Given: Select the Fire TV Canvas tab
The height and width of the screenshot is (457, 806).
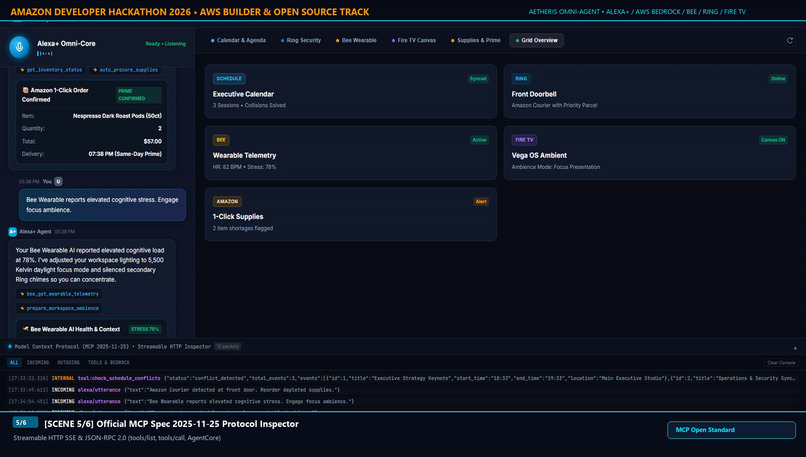Looking at the screenshot, I should point(414,41).
